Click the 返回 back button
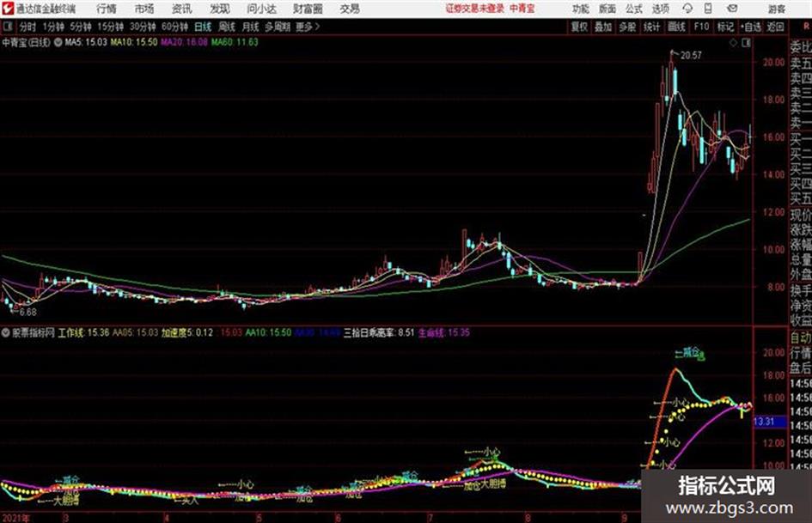812x523 pixels. (x=775, y=27)
